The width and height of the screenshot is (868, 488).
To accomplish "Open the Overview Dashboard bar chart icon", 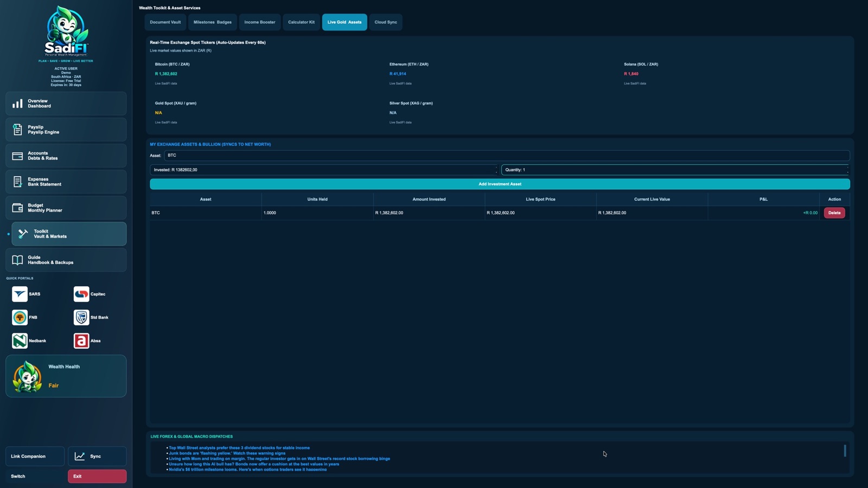I will pyautogui.click(x=17, y=104).
